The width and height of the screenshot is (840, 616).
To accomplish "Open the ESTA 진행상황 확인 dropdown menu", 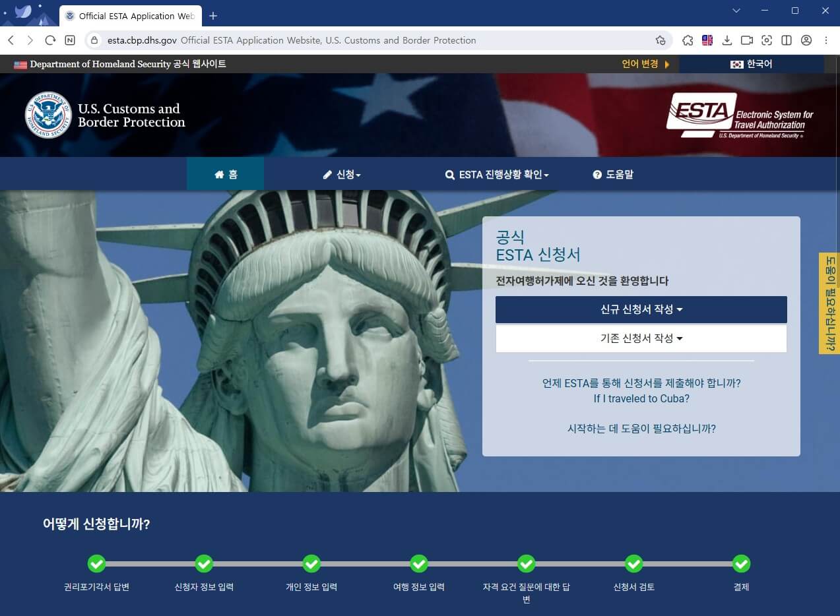I will click(498, 173).
